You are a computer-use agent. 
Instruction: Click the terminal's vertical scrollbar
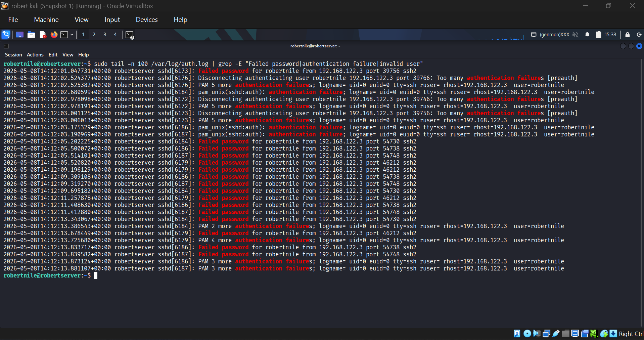[642, 193]
